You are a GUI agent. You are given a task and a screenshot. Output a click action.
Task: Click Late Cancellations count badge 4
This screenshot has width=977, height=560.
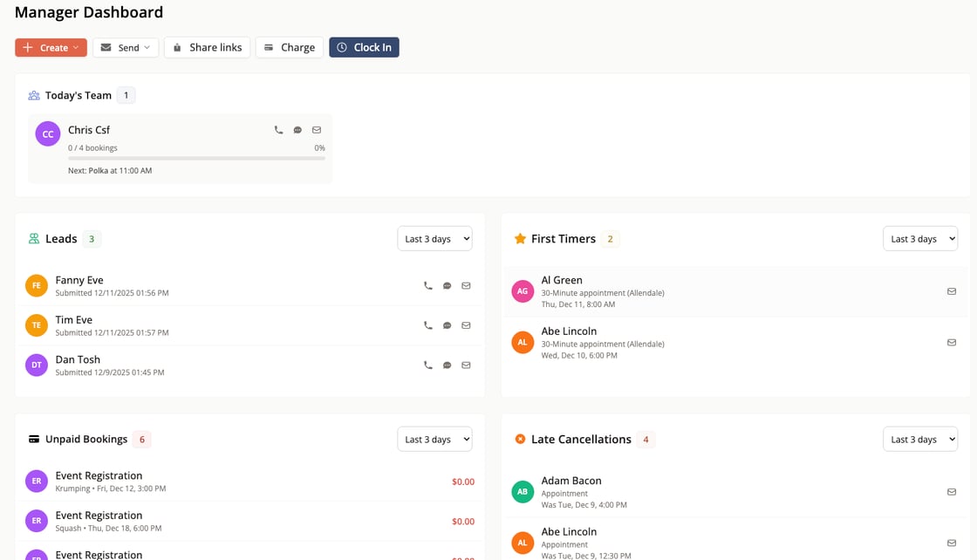[x=646, y=439]
